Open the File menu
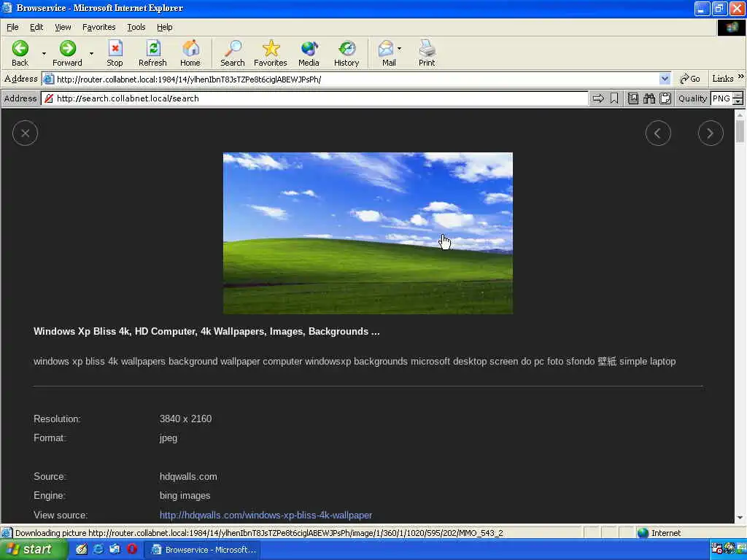This screenshot has width=747, height=560. (12, 27)
